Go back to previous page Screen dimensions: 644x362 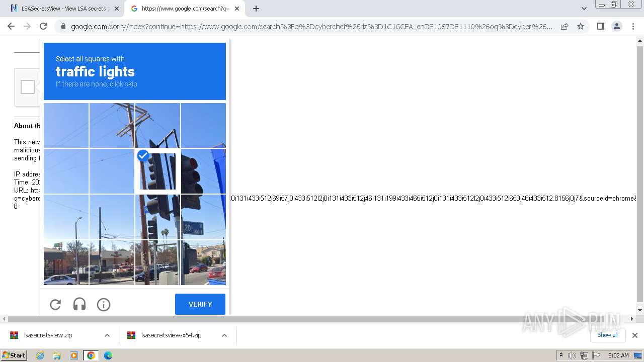click(11, 26)
